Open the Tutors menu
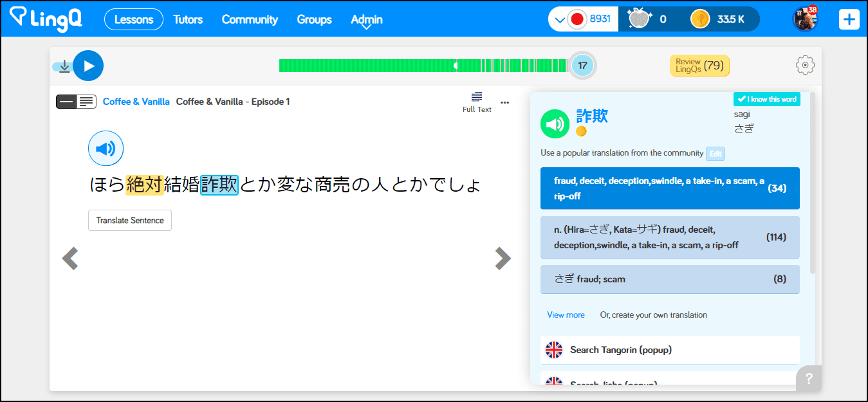 coord(188,19)
